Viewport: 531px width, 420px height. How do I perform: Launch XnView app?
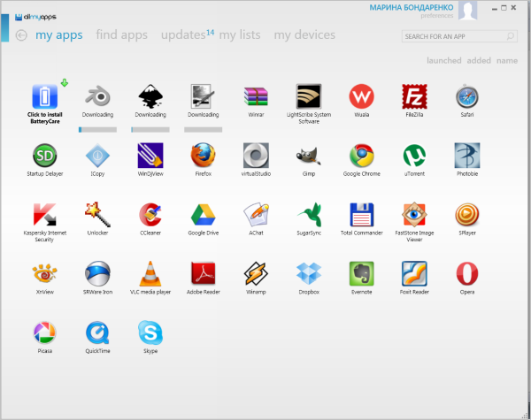pyautogui.click(x=45, y=273)
